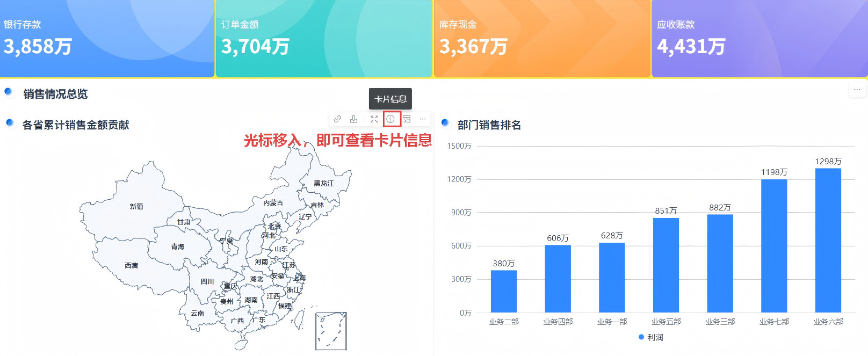The height and width of the screenshot is (356, 868).
Task: Select the 库存现金 indicator card
Action: (542, 39)
